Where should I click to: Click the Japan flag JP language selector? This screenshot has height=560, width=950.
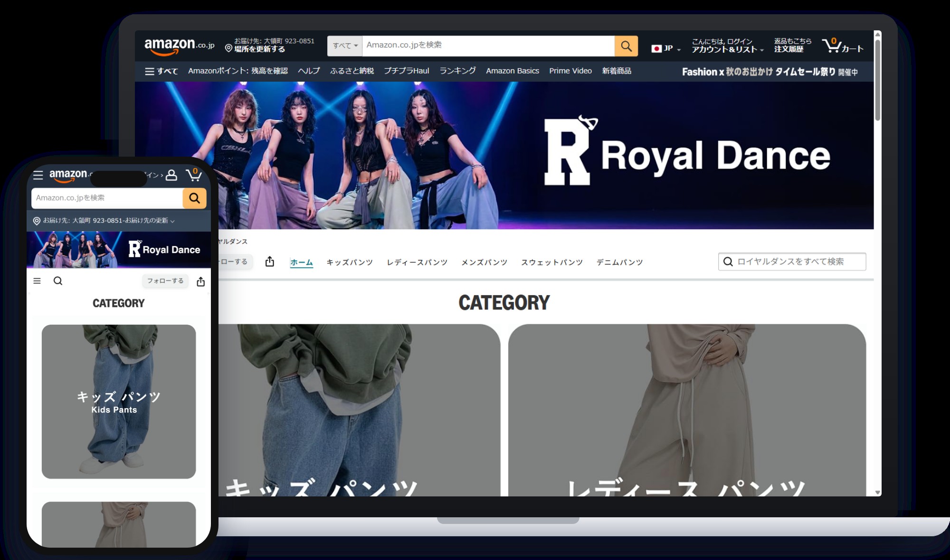tap(665, 48)
